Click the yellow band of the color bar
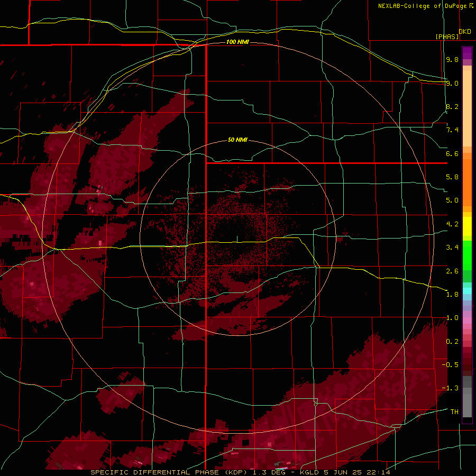This screenshot has height=476, width=476. click(467, 226)
